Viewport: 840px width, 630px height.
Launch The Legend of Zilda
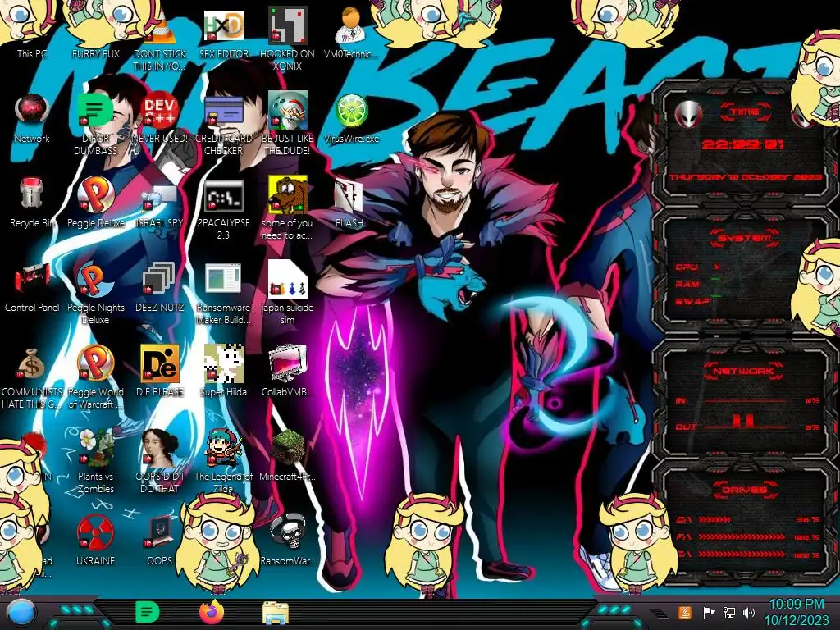(223, 462)
